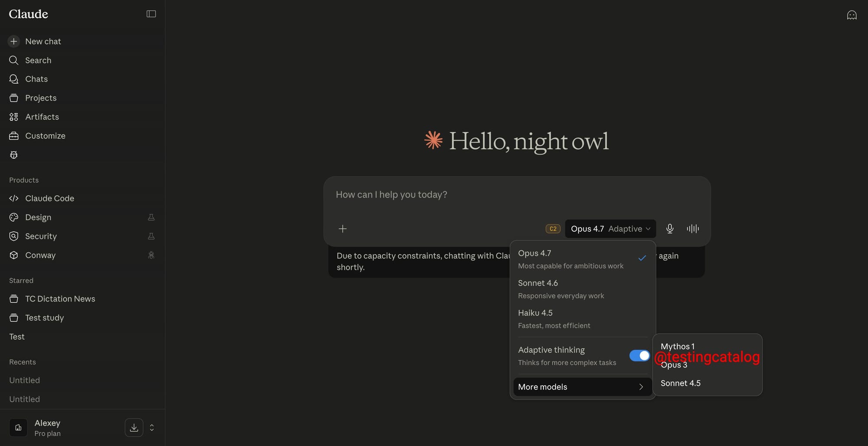Click the C2 badge in the composer
This screenshot has height=446, width=868.
[x=552, y=229]
